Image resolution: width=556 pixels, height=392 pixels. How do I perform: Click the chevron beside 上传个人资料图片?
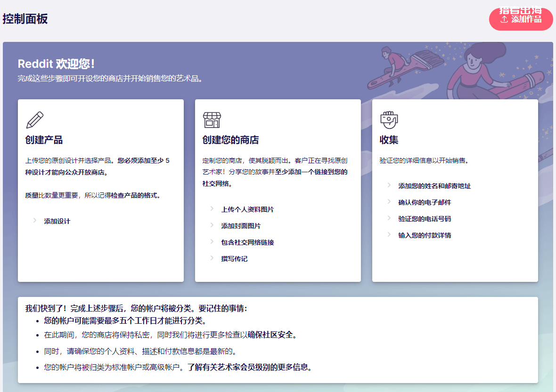click(212, 209)
